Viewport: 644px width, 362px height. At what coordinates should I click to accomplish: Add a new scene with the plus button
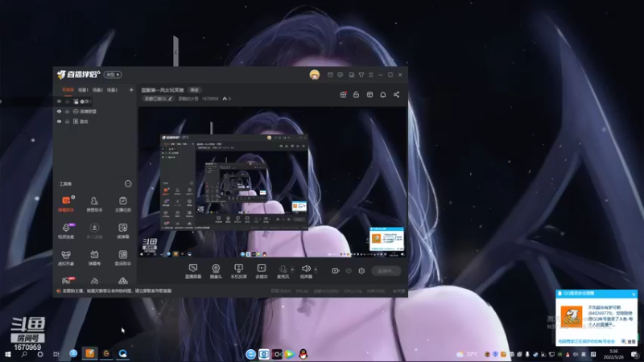coord(131,90)
